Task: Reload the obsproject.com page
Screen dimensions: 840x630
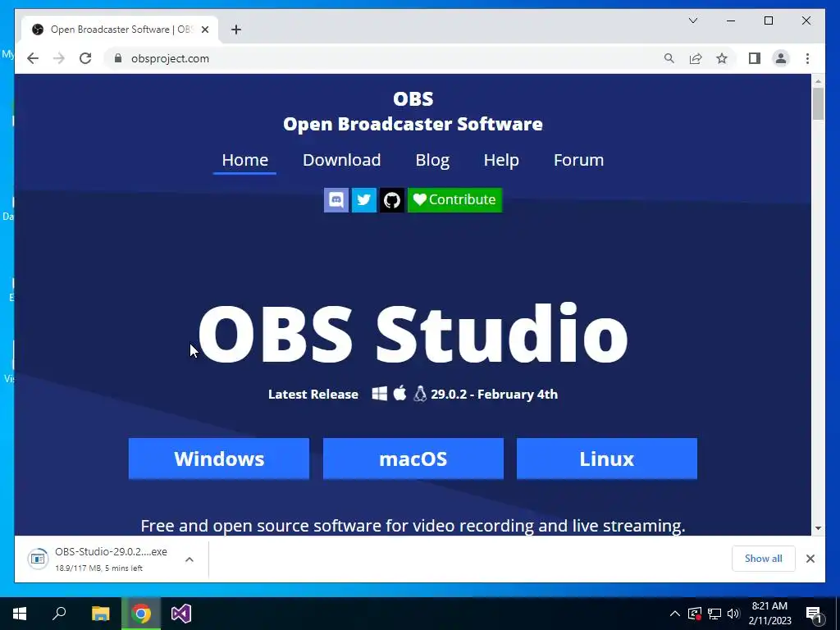Action: 85,58
